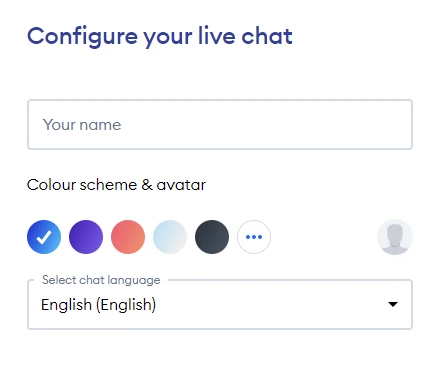The height and width of the screenshot is (371, 433).
Task: Deselect the currently checked blue scheme
Action: [44, 237]
